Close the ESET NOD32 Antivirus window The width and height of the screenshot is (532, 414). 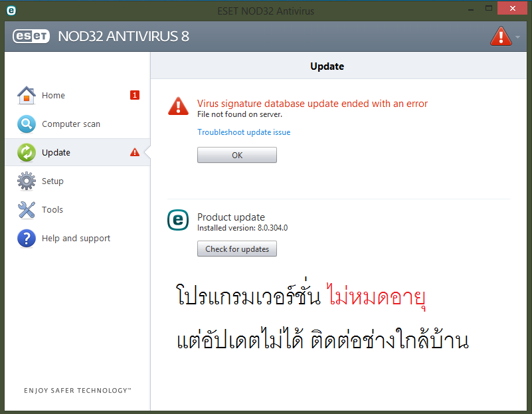pos(512,8)
